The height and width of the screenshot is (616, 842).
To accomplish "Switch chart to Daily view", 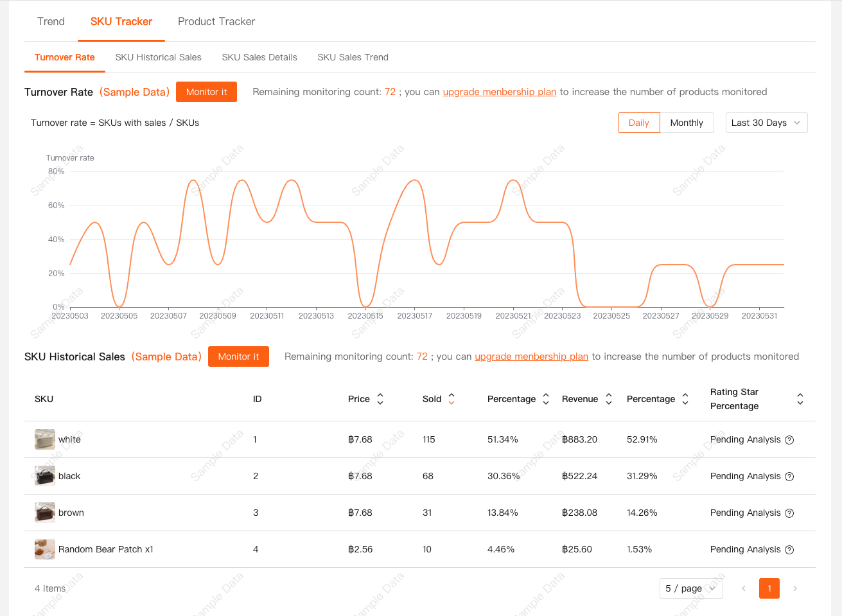I will [638, 123].
